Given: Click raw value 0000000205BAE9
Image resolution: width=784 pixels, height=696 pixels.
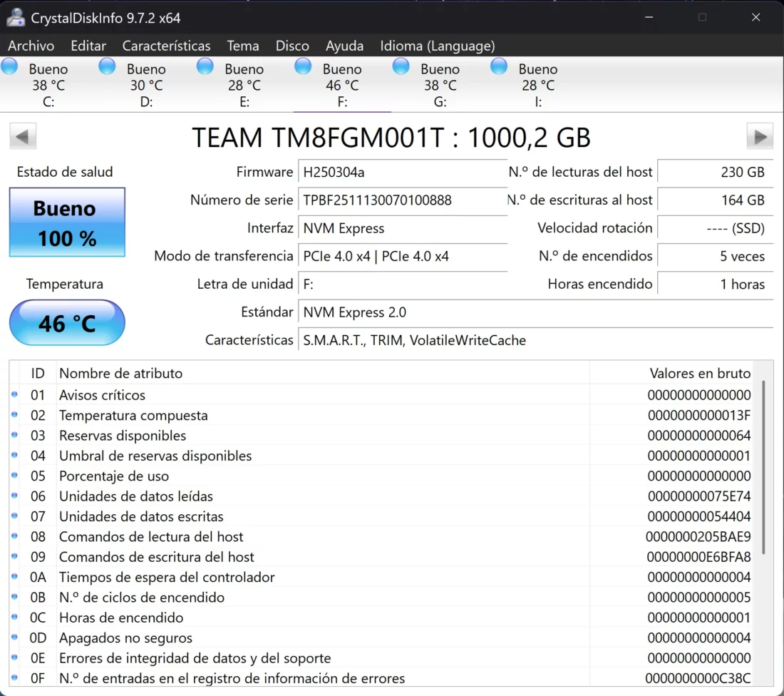Looking at the screenshot, I should [698, 537].
